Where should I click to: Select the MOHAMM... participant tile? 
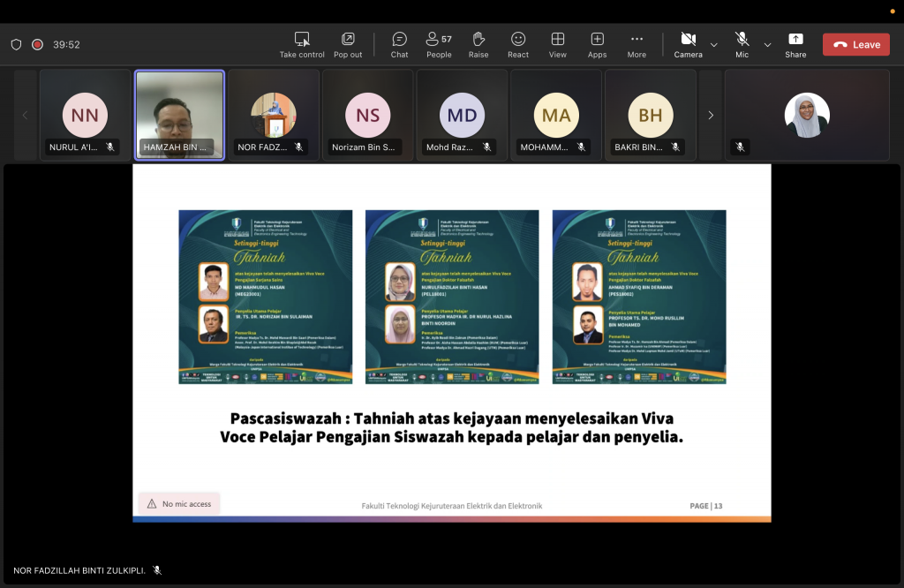coord(556,115)
